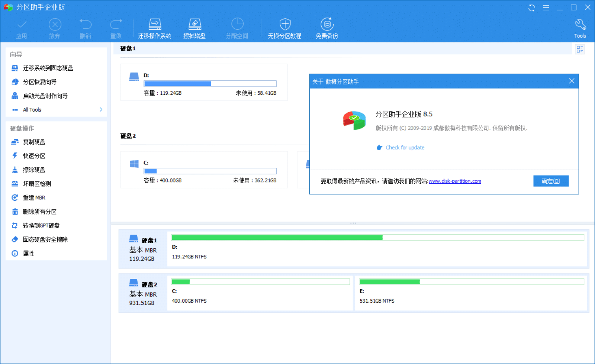Open 迁移操作系统 migrate OS tool
This screenshot has height=364, width=595.
point(155,29)
